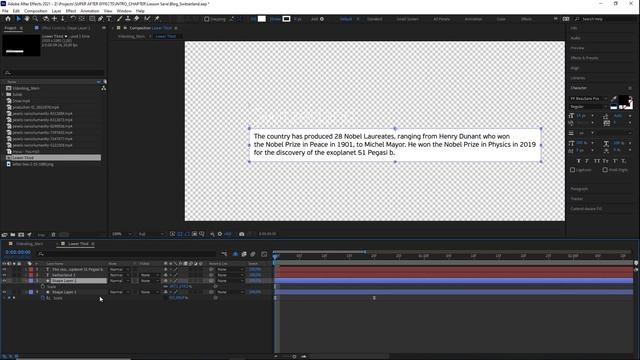
Task: Click the delete trash icon in Project panel
Action: coord(53,235)
